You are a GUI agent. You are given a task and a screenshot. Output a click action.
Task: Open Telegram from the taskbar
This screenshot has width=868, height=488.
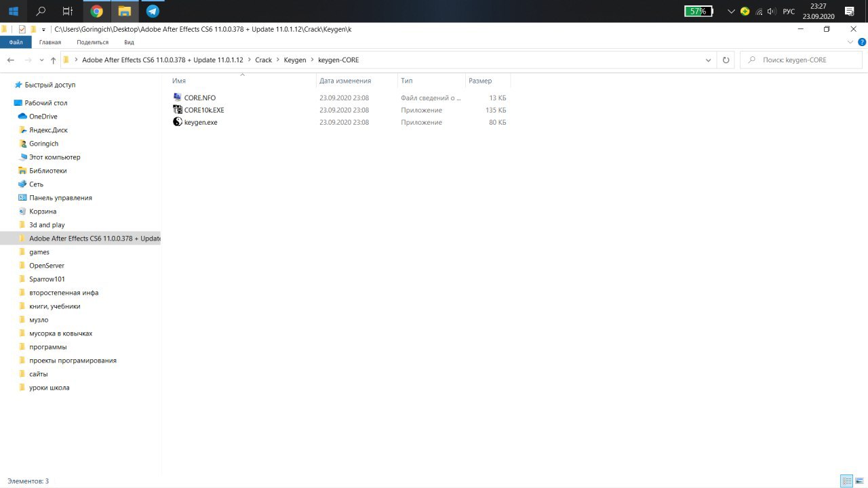pyautogui.click(x=153, y=11)
